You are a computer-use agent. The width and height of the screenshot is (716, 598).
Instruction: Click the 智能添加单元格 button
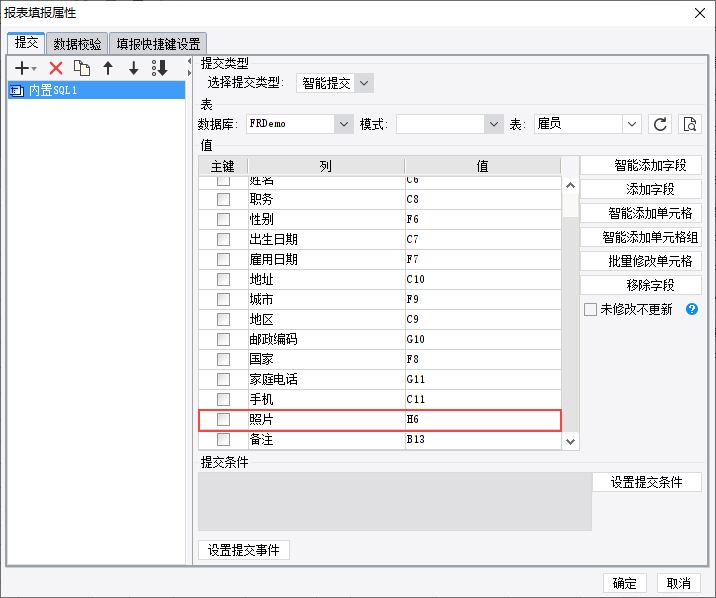[641, 213]
